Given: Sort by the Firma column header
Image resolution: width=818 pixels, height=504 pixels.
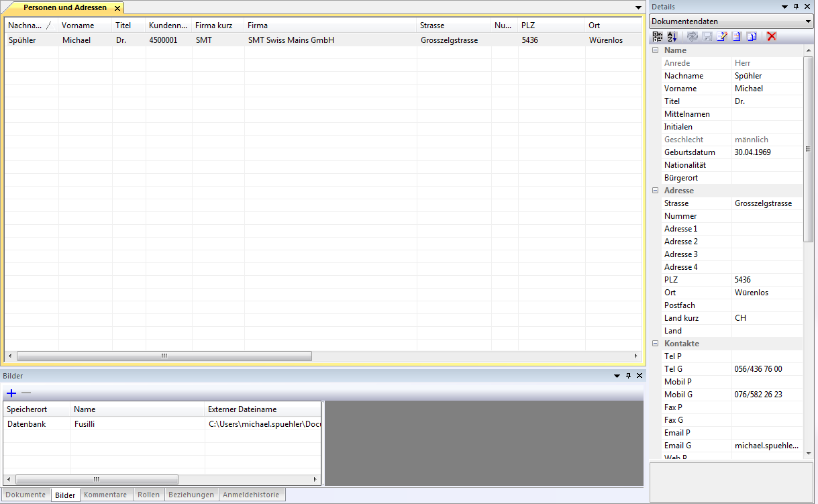Looking at the screenshot, I should (x=329, y=26).
